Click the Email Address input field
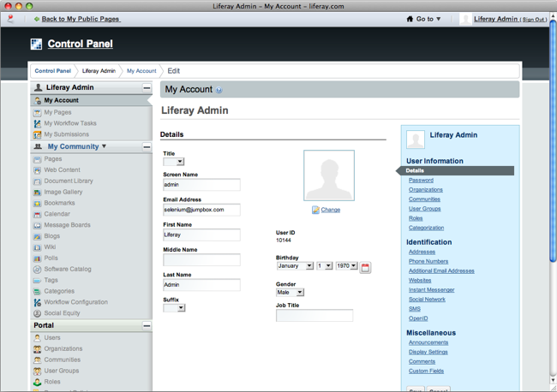Viewport: 557px width, 392px height. 201,210
